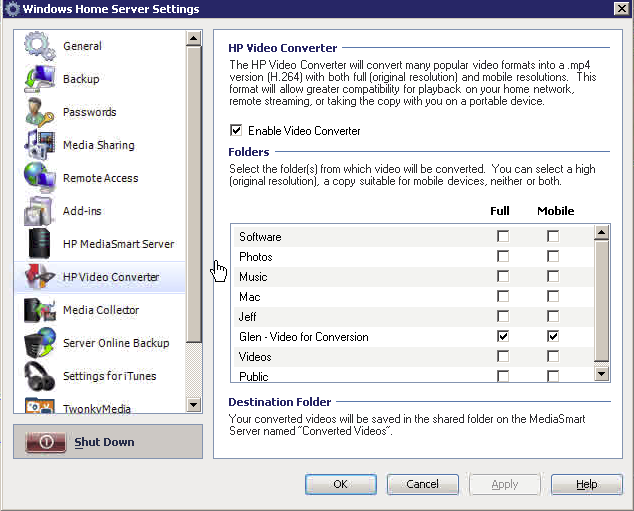Select the 'Videos' folder name

tap(255, 357)
